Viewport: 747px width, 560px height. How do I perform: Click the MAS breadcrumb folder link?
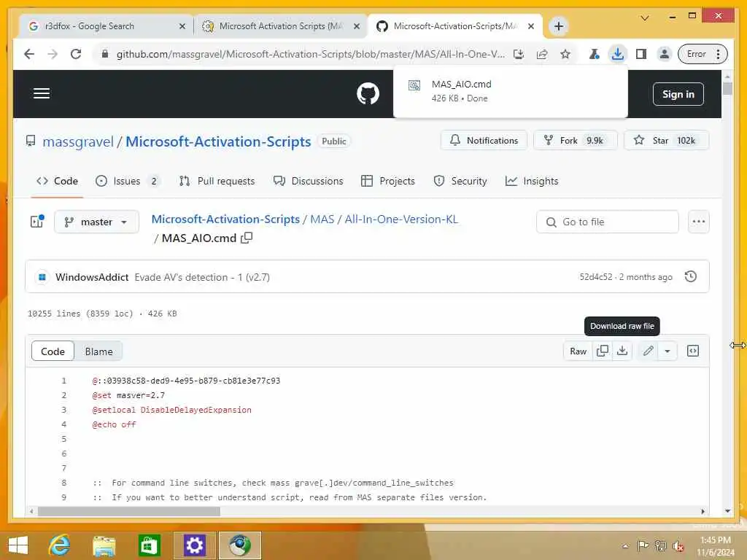[x=322, y=219]
